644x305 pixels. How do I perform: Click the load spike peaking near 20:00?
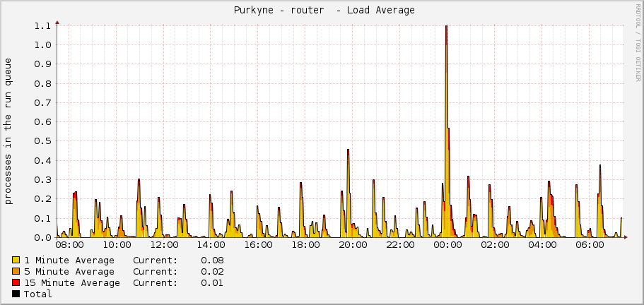point(349,193)
